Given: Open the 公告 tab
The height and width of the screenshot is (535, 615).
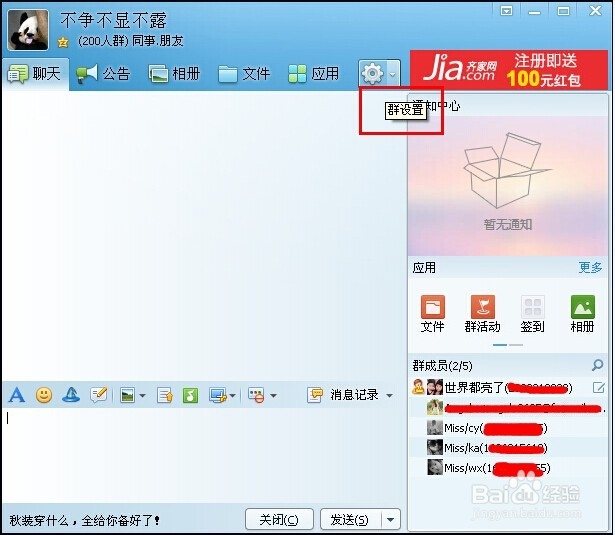Looking at the screenshot, I should pos(103,74).
